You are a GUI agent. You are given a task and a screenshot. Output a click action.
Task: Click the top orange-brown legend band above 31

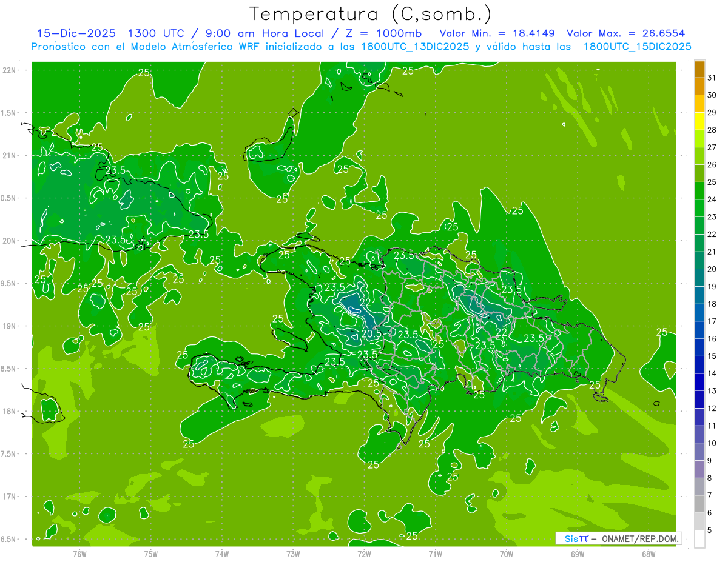(x=699, y=69)
